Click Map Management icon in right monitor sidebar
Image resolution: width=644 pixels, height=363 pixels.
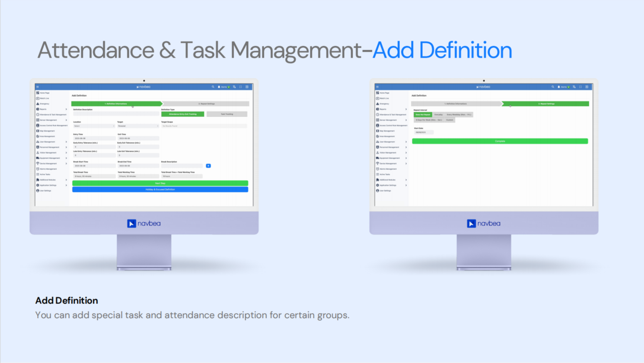click(x=377, y=131)
